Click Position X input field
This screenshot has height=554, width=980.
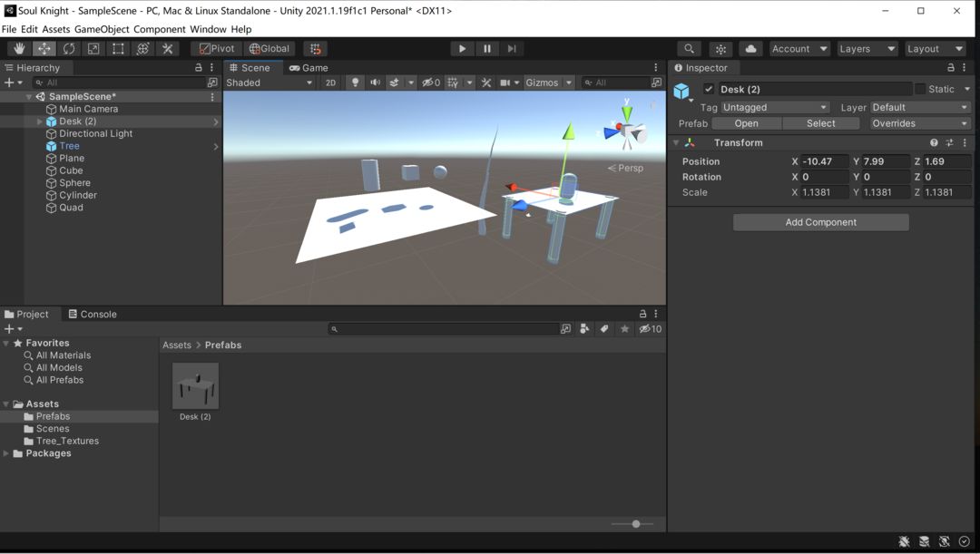(x=825, y=161)
